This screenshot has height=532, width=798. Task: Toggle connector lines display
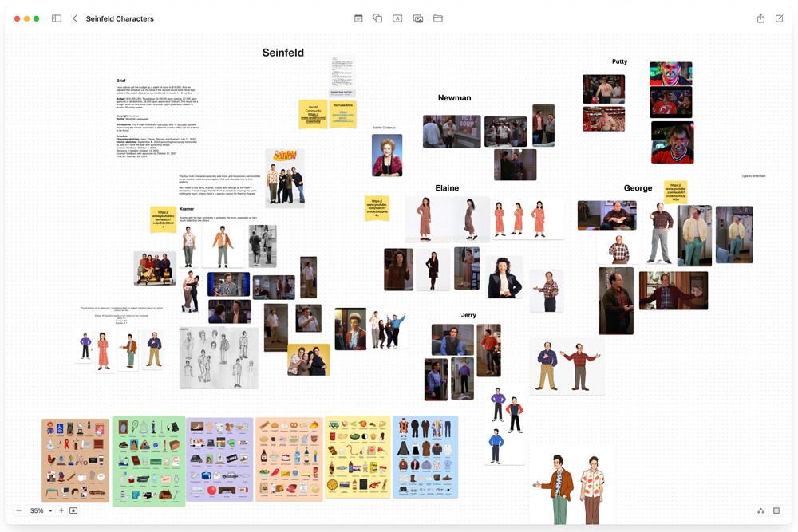(x=760, y=510)
